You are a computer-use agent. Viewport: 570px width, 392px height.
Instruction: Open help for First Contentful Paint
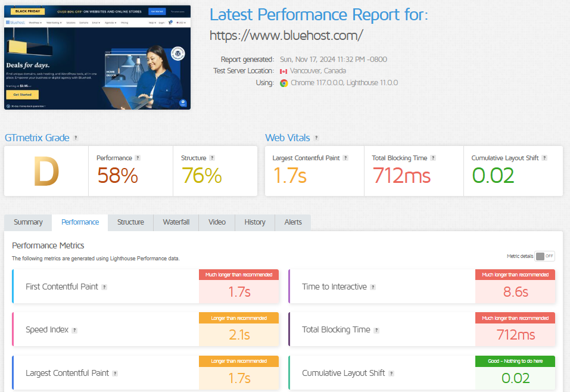(x=105, y=287)
